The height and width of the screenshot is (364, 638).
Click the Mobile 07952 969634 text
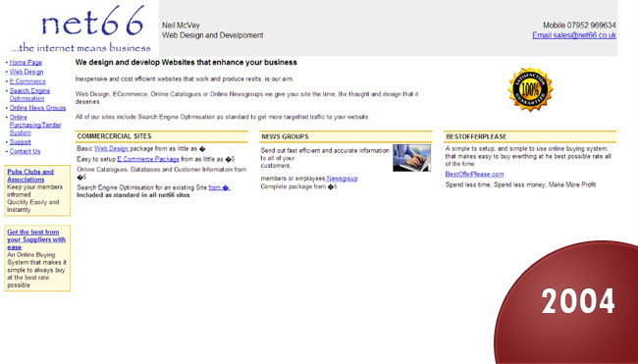pyautogui.click(x=579, y=26)
